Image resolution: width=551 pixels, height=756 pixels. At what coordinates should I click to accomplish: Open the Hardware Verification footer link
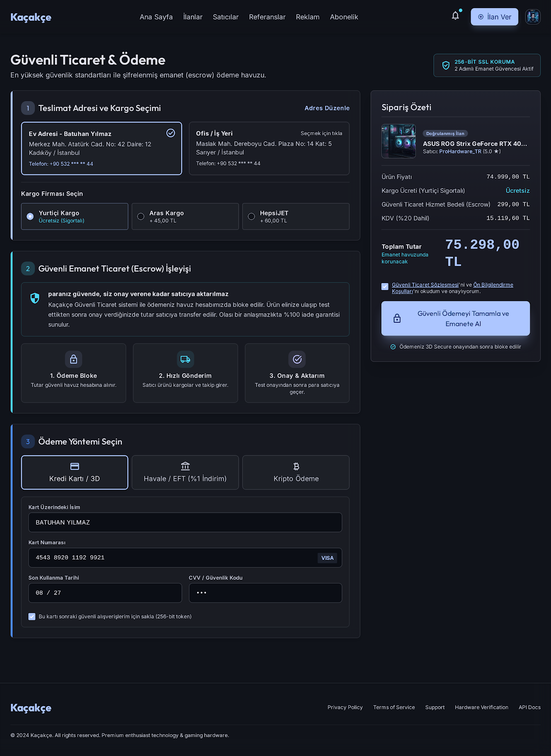(482, 707)
